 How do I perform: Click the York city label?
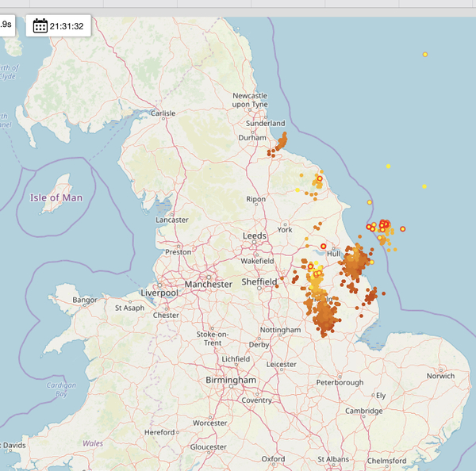point(285,230)
